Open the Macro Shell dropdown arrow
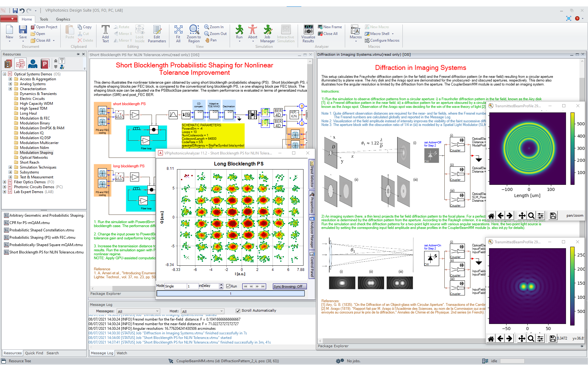This screenshot has width=588, height=365. [x=393, y=34]
